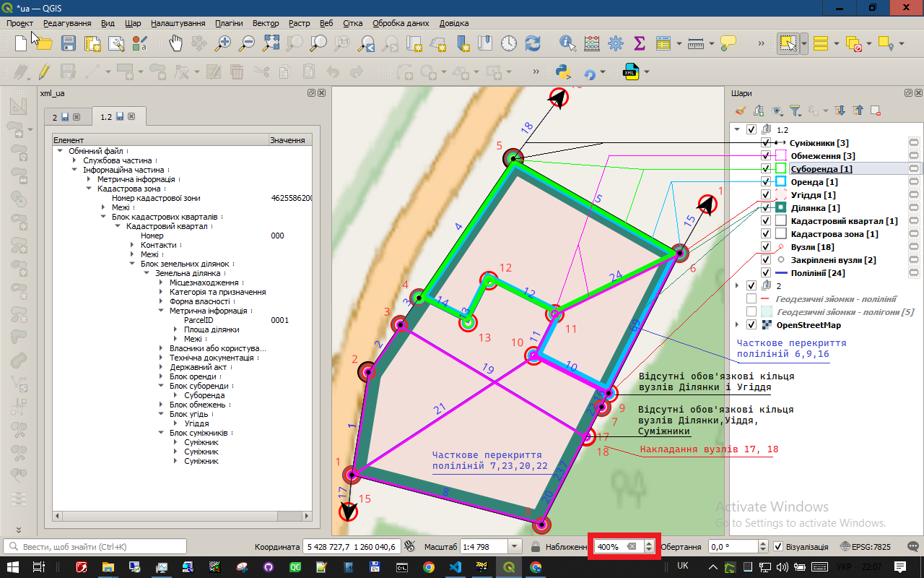The height and width of the screenshot is (578, 924).
Task: Click the Zoom Full extent icon
Action: pos(271,43)
